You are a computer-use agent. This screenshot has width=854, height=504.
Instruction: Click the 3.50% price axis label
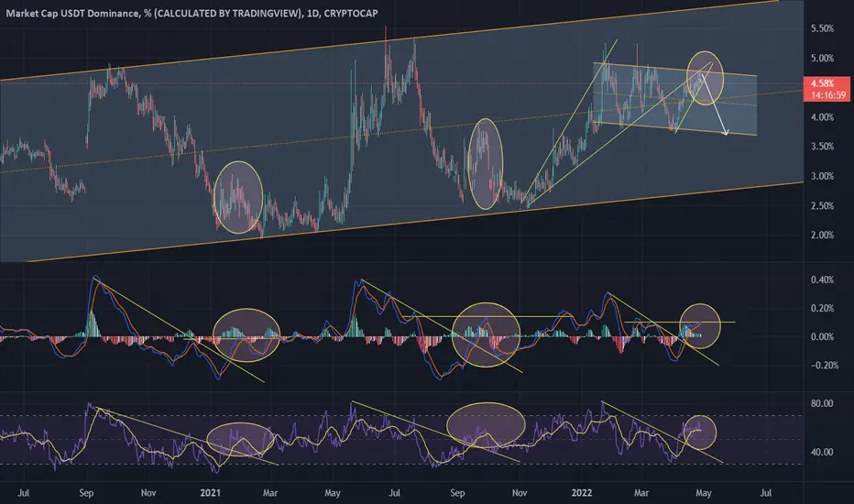point(823,146)
